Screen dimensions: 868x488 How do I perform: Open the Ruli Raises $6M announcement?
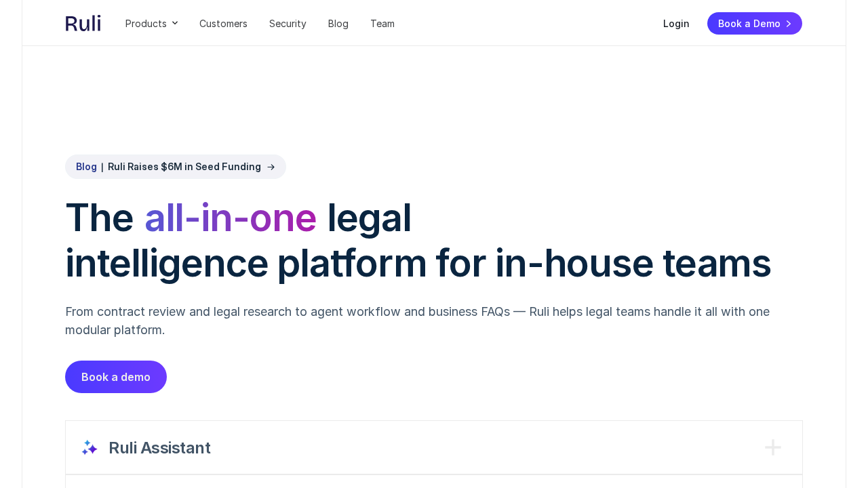(x=184, y=165)
